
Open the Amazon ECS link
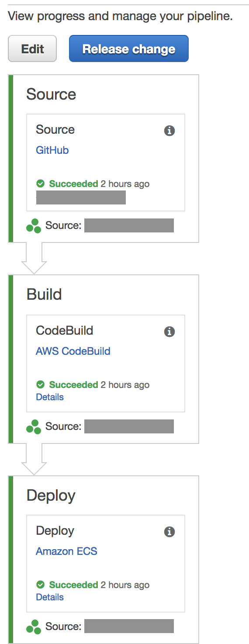pos(66,551)
